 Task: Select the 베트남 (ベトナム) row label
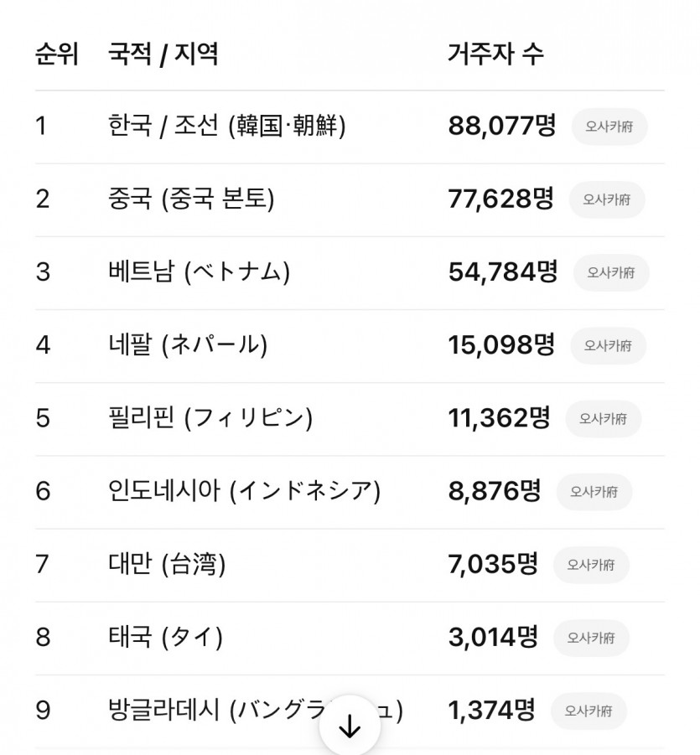click(x=199, y=272)
